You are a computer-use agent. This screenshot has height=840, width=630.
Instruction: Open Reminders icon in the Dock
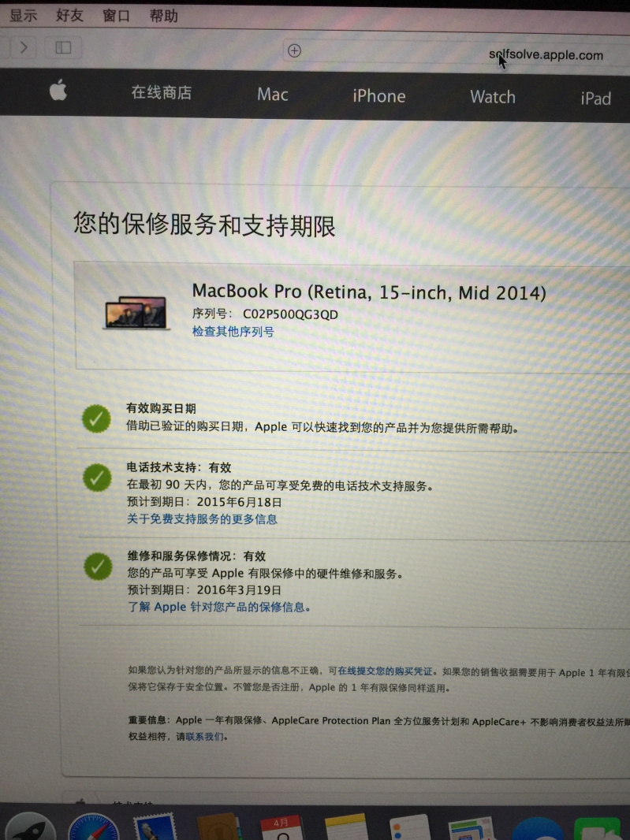(410, 827)
